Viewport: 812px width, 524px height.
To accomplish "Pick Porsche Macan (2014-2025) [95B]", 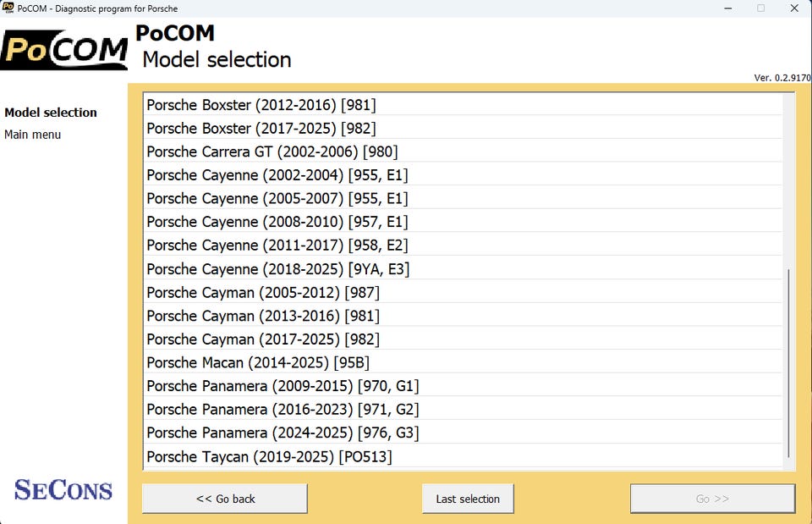I will tap(258, 362).
